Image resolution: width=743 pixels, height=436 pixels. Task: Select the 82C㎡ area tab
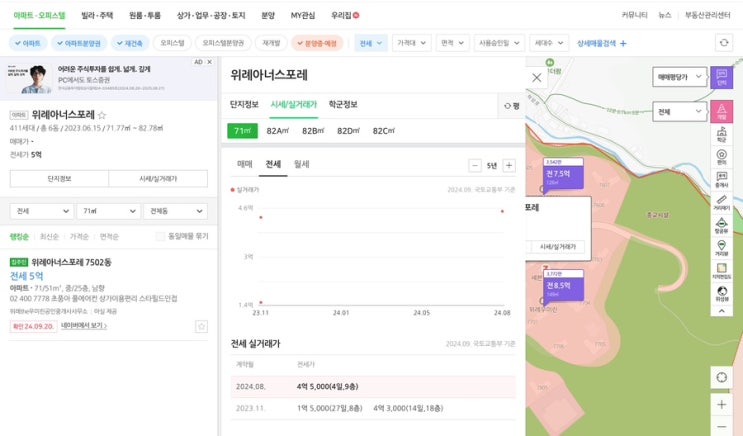(383, 131)
